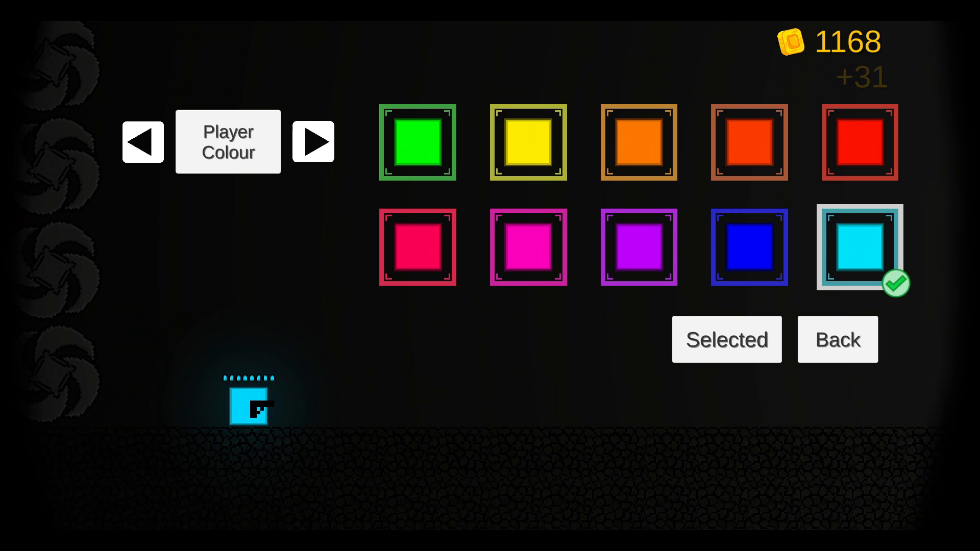Screen dimensions: 980x551
Task: Toggle left arrow to previous category
Action: click(142, 142)
